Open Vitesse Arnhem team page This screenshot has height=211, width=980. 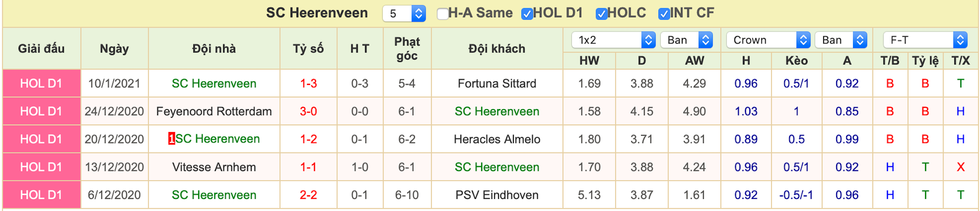coord(214,167)
